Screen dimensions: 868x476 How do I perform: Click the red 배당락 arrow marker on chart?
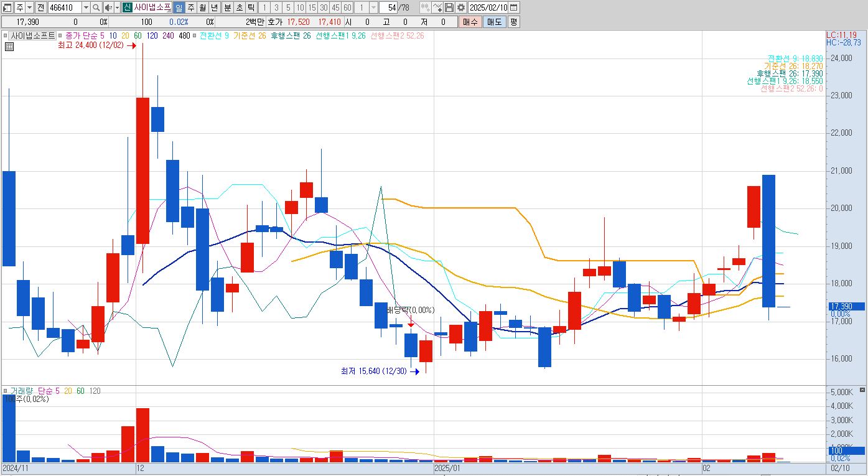[411, 324]
